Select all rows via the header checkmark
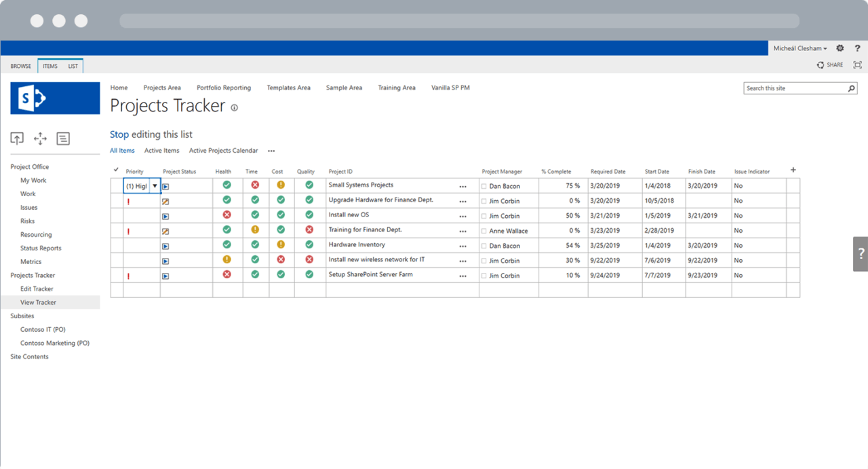The width and height of the screenshot is (868, 469). pos(115,171)
